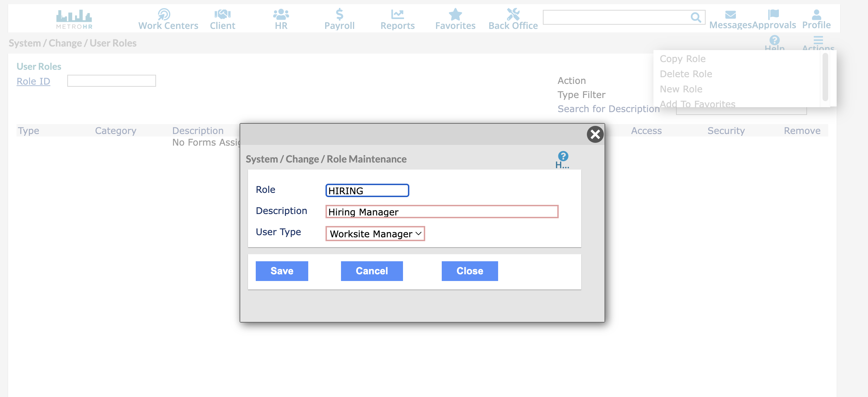Screen dimensions: 868x397
Task: Open the Favorites star icon
Action: click(455, 14)
